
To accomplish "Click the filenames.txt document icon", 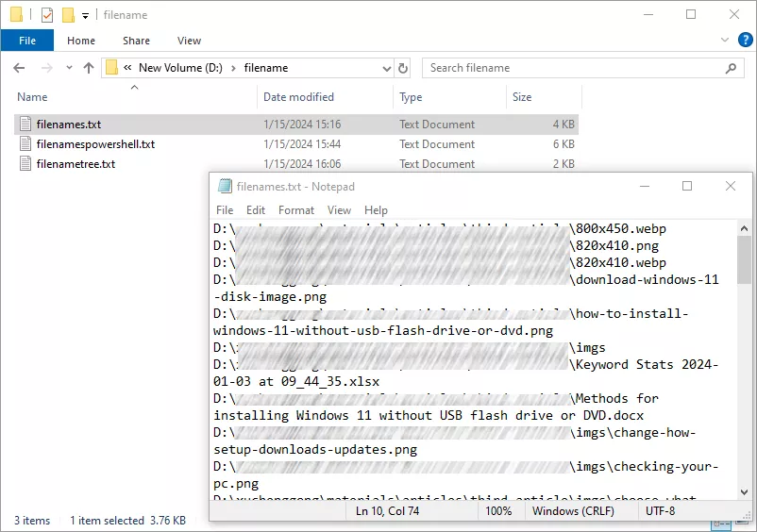I will click(25, 125).
